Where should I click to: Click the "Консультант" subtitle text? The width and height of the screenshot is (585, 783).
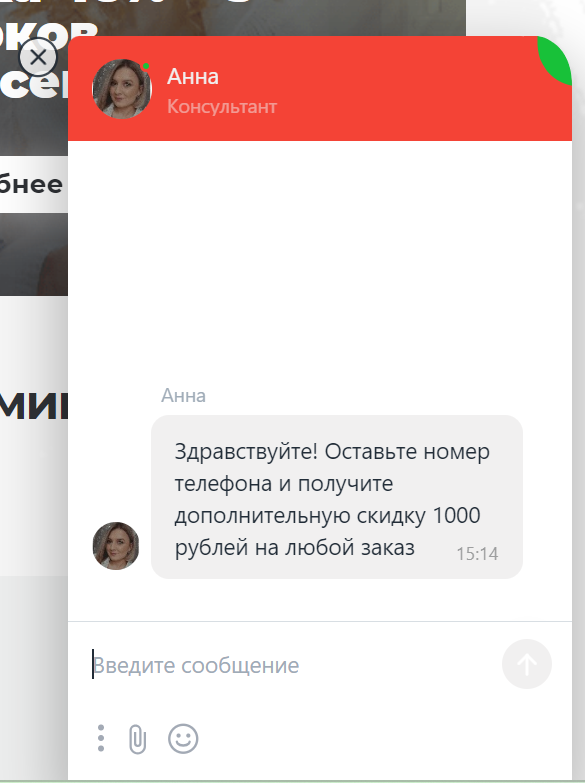(222, 106)
